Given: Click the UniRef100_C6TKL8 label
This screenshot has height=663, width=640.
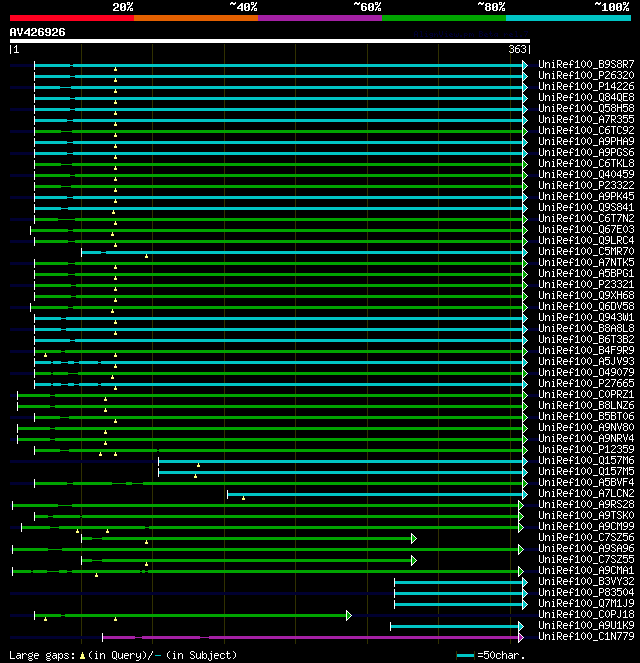Looking at the screenshot, I should click(x=586, y=163).
